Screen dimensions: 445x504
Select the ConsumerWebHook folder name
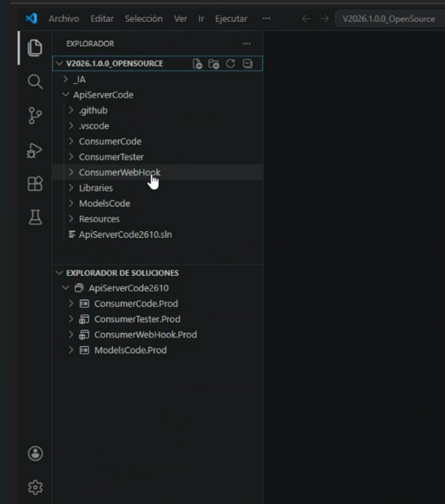[120, 173]
